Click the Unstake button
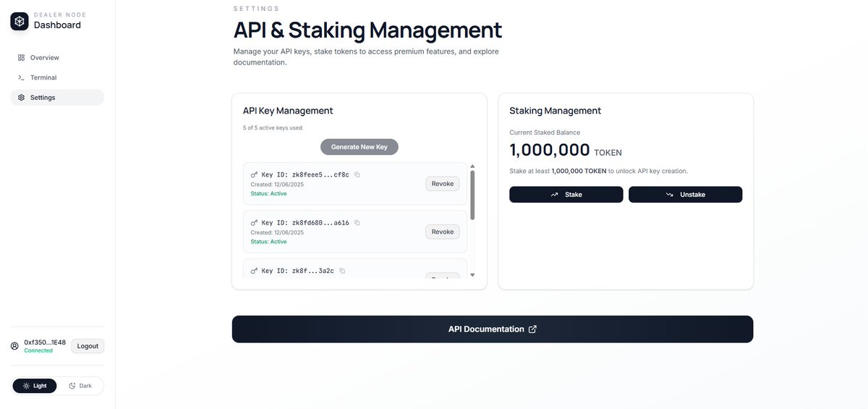The width and height of the screenshot is (868, 409). click(685, 195)
